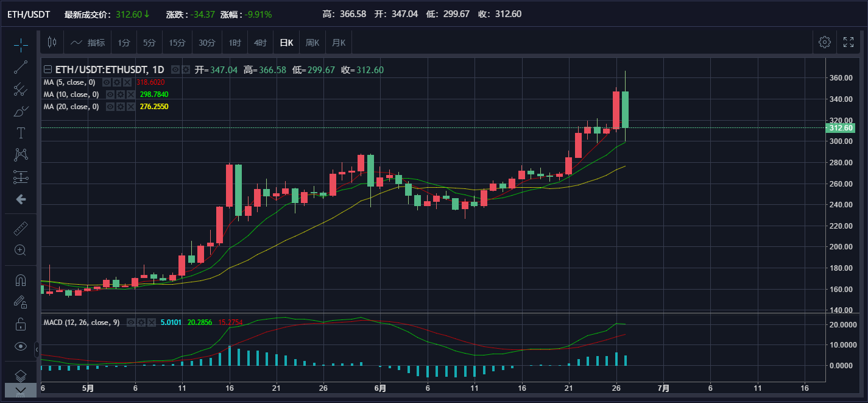Select the trend line drawing tool
The width and height of the screenshot is (868, 403).
click(x=21, y=67)
